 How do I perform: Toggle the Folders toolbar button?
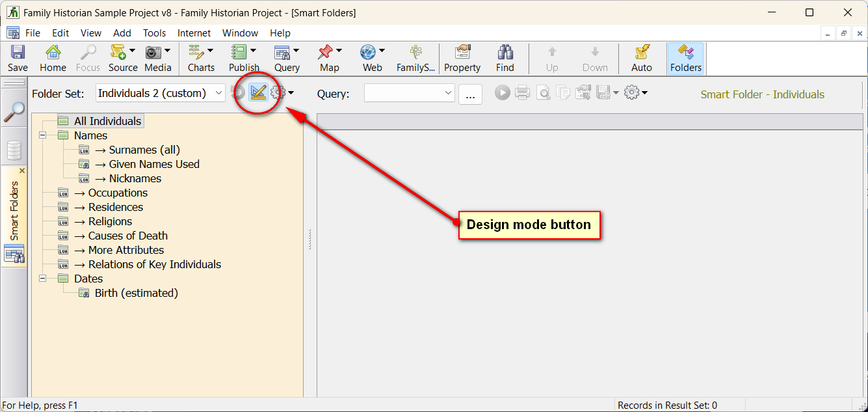coord(686,59)
